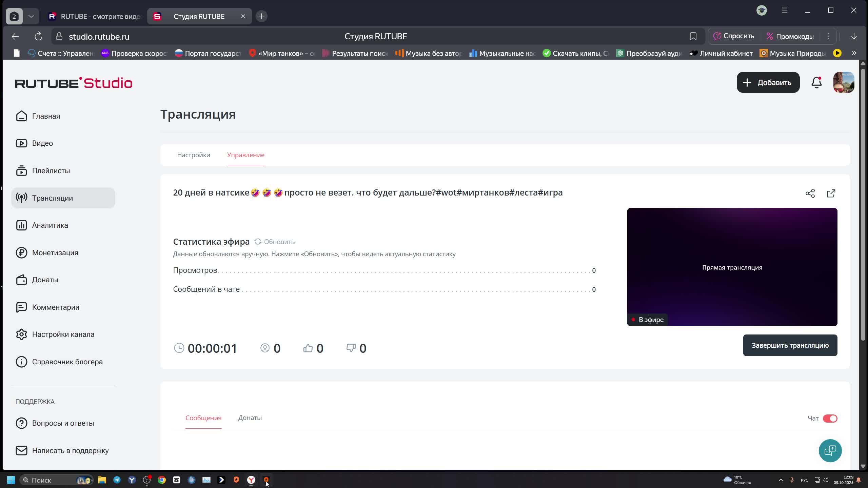Screen dimensions: 868x488
Task: Open the Монетизация sidebar section
Action: click(55, 252)
